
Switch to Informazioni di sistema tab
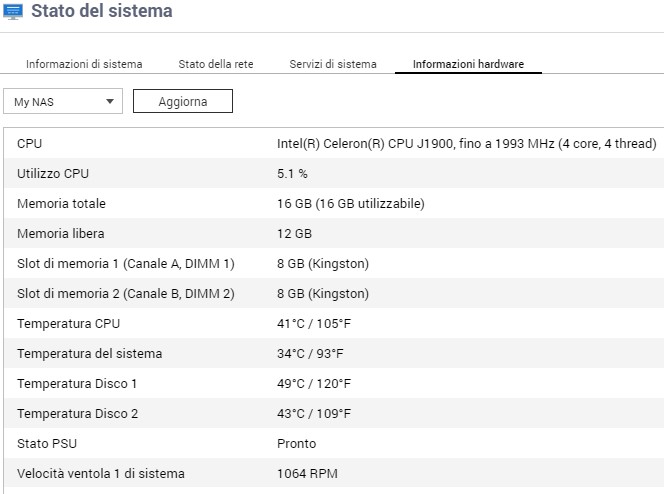[x=84, y=64]
